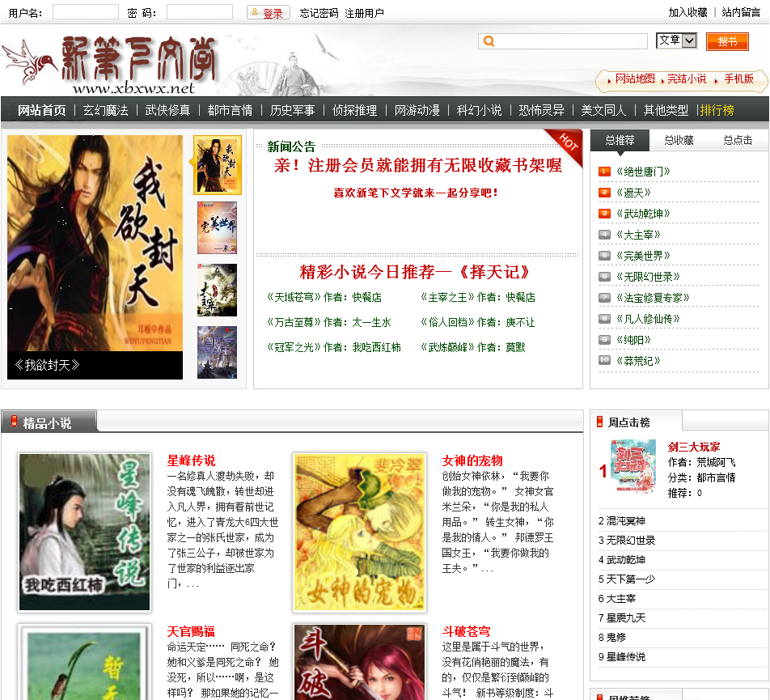Open recommended novel 《择天记》 headline

494,272
